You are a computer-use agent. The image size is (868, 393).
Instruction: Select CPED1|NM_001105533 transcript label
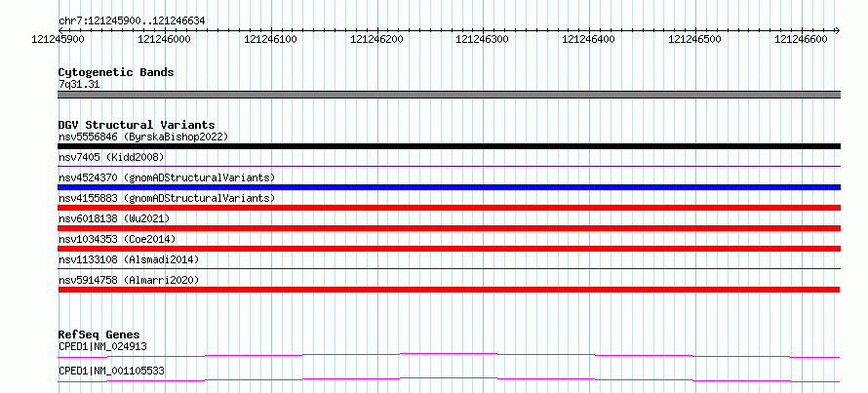(x=111, y=371)
